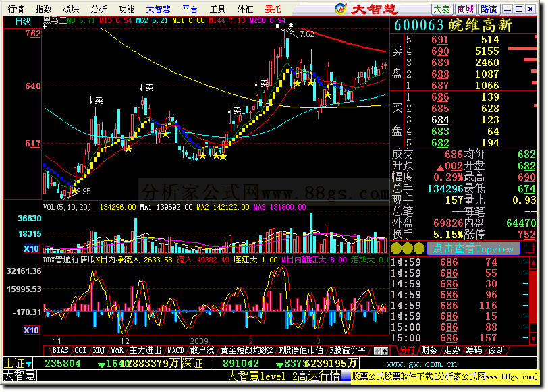Click the 600063 皖维高新 stock title
548x392 pixels.
click(x=453, y=25)
